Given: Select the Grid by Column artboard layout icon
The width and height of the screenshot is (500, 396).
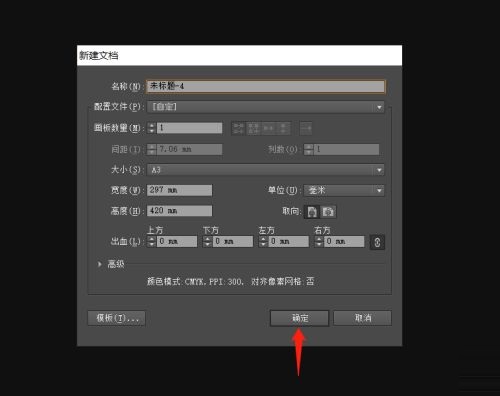Looking at the screenshot, I should 253,128.
